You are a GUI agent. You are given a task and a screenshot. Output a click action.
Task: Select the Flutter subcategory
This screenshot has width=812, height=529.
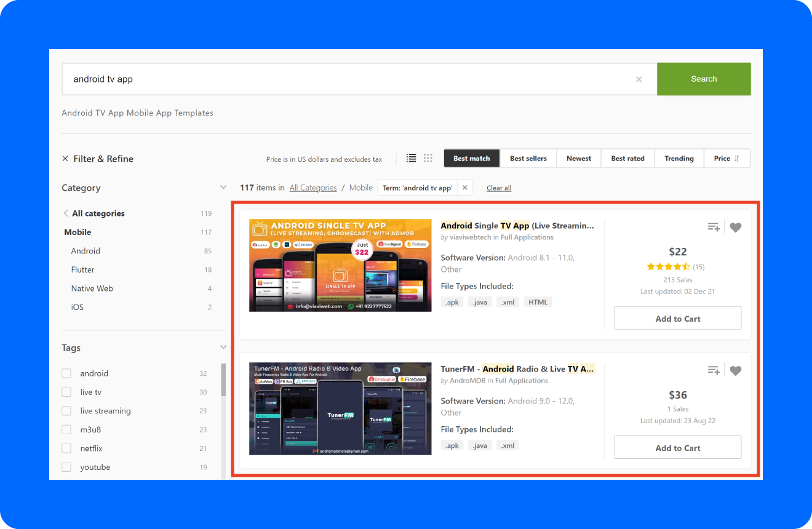point(83,269)
